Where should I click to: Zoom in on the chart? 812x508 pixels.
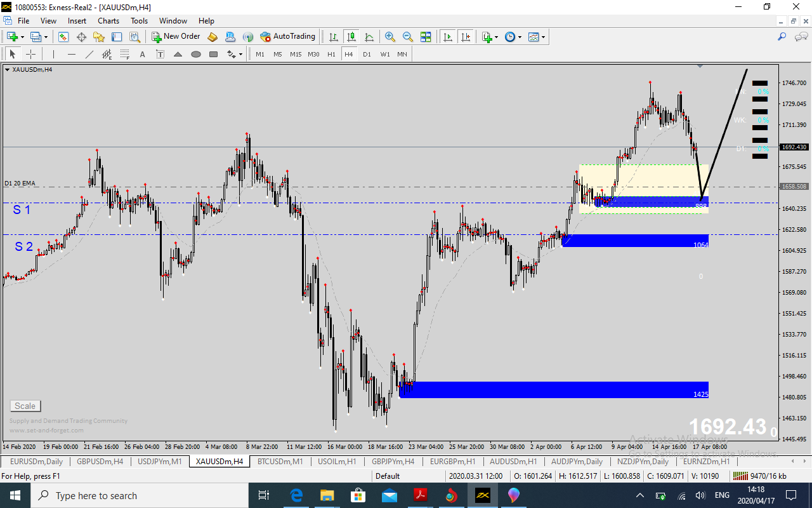pos(390,37)
